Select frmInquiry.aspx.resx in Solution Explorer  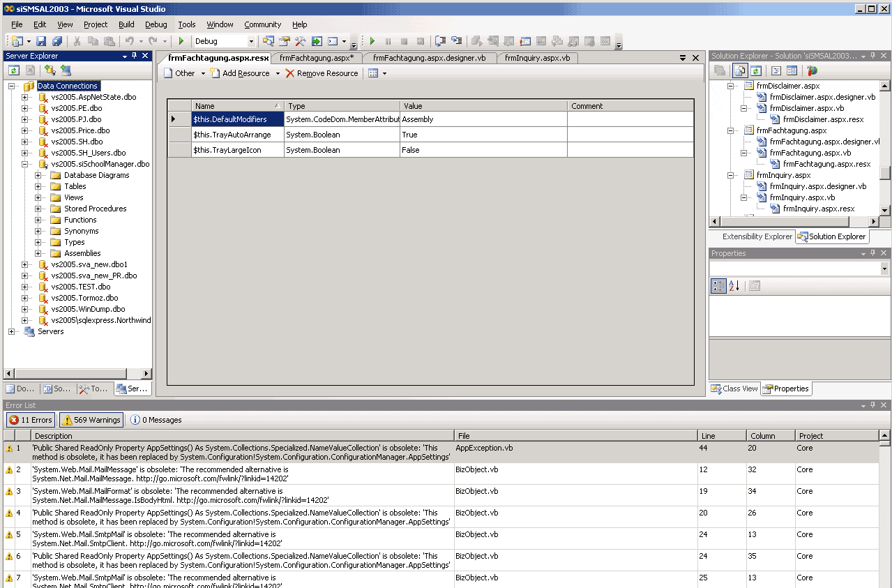pos(819,209)
